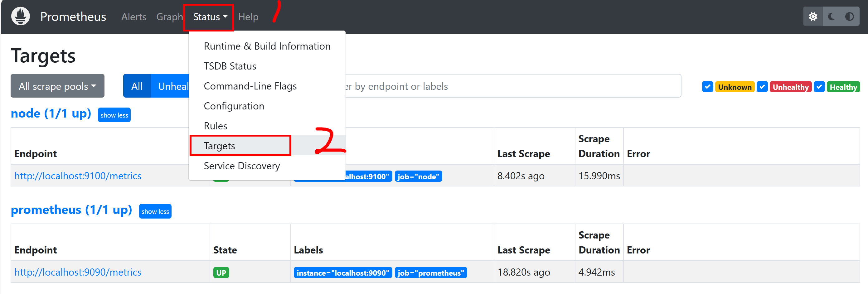Click the green Healthy badge

[x=843, y=87]
